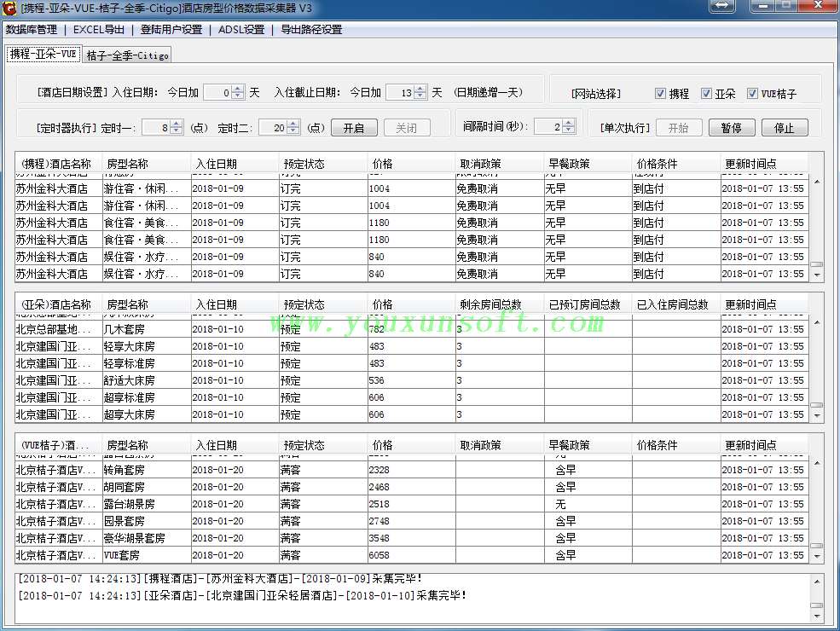Click the 剩余房间总数 column header
Image resolution: width=840 pixels, height=631 pixels.
499,304
